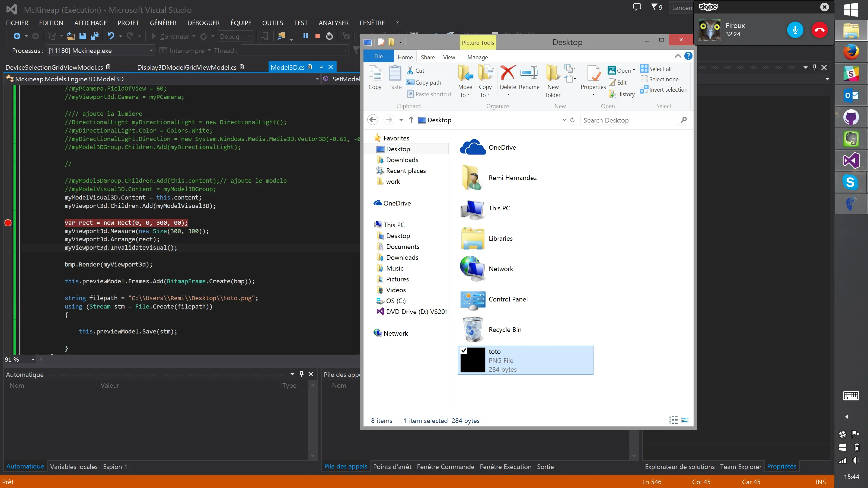Select Downloads under Favorites in navigation pane

tap(402, 160)
